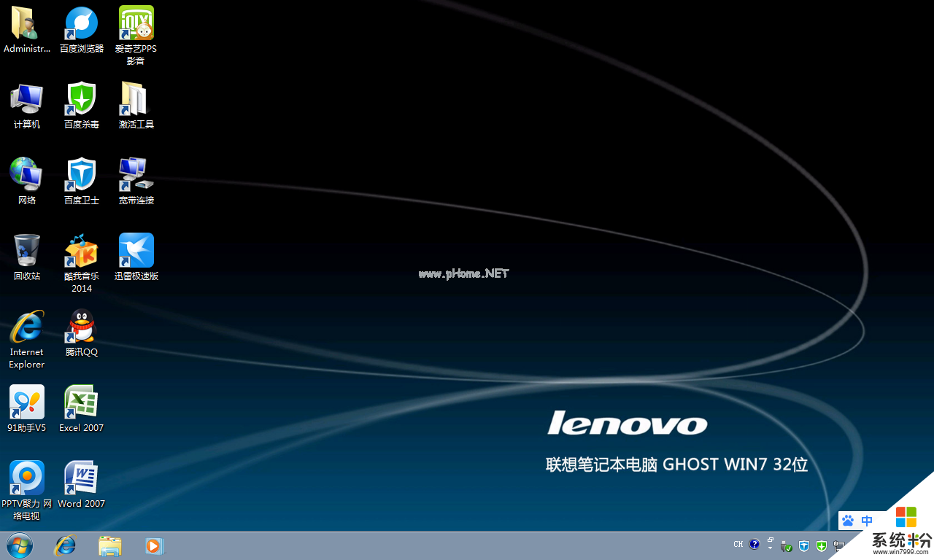The height and width of the screenshot is (560, 934).
Task: Select the Internet Explorer desktop icon
Action: (27, 339)
